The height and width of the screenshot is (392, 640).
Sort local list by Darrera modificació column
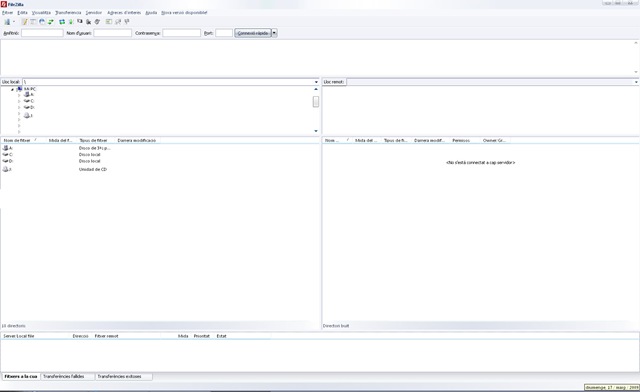coord(138,140)
